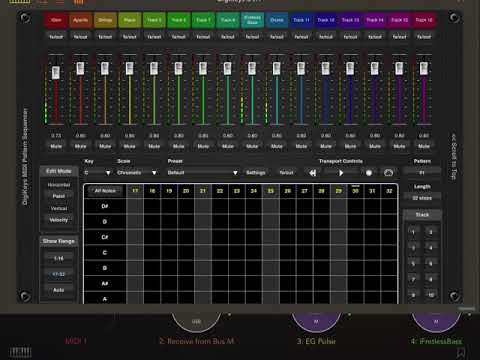Image resolution: width=480 pixels, height=360 pixels.
Task: Mute Track 5
Action: click(x=154, y=146)
